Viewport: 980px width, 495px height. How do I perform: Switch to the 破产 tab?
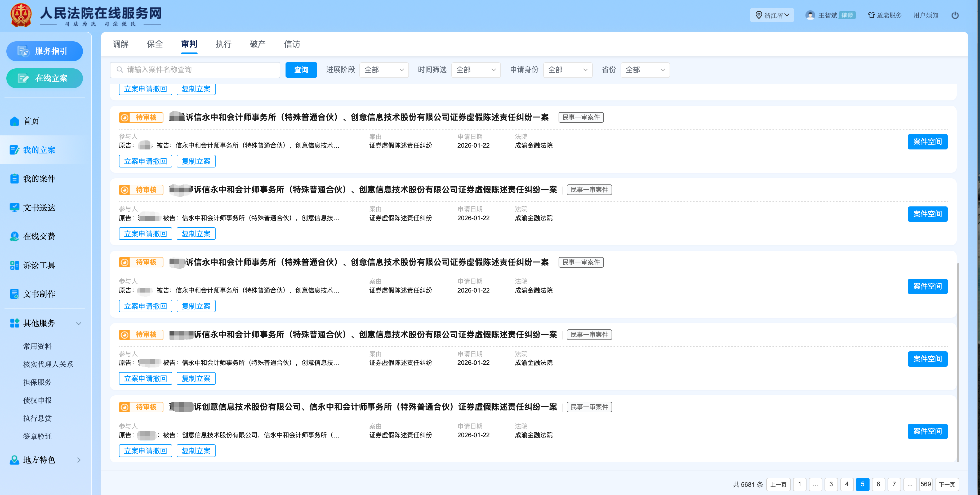[x=257, y=44]
